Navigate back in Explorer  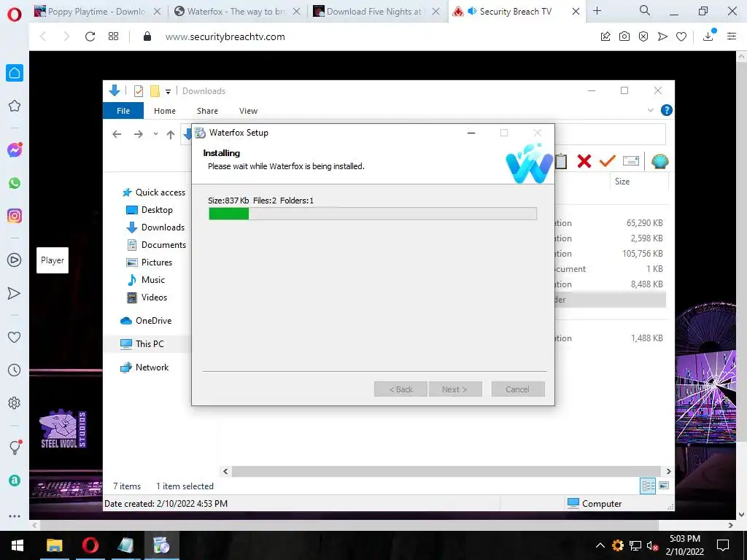(x=117, y=134)
